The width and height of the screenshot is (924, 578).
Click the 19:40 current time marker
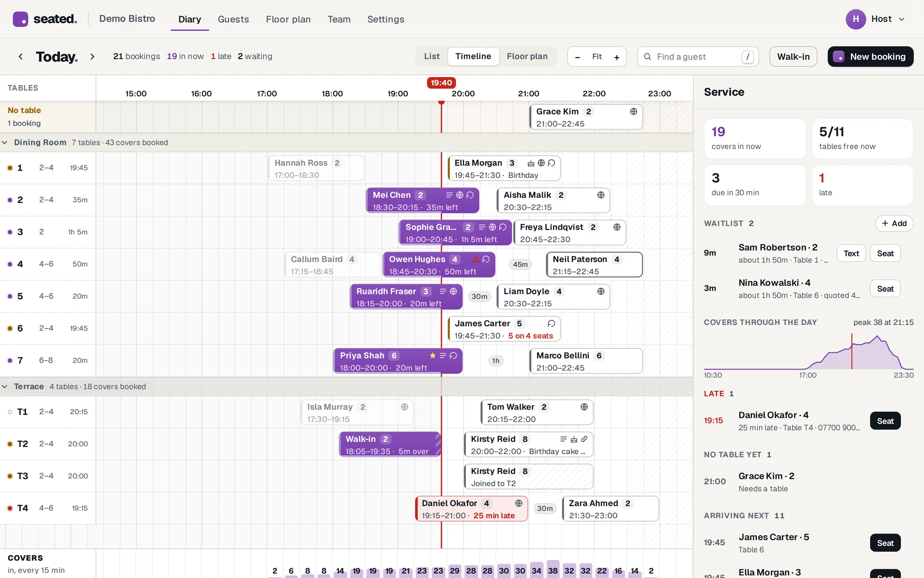441,83
